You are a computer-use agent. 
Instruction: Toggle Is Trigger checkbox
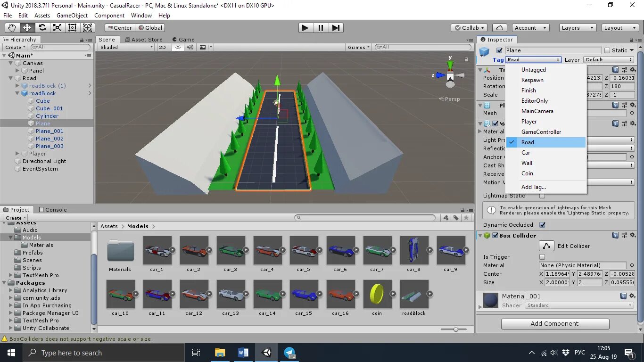[x=542, y=257]
